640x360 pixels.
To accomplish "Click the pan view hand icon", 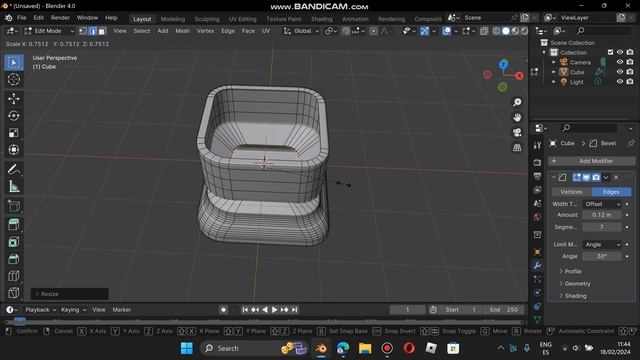I will coord(517,117).
